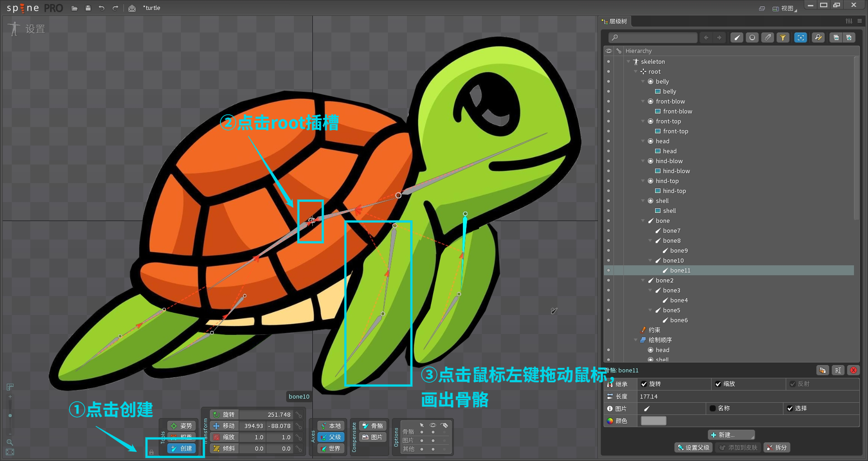Open tree panel settings sliders icon
This screenshot has height=461, width=868.
click(849, 21)
